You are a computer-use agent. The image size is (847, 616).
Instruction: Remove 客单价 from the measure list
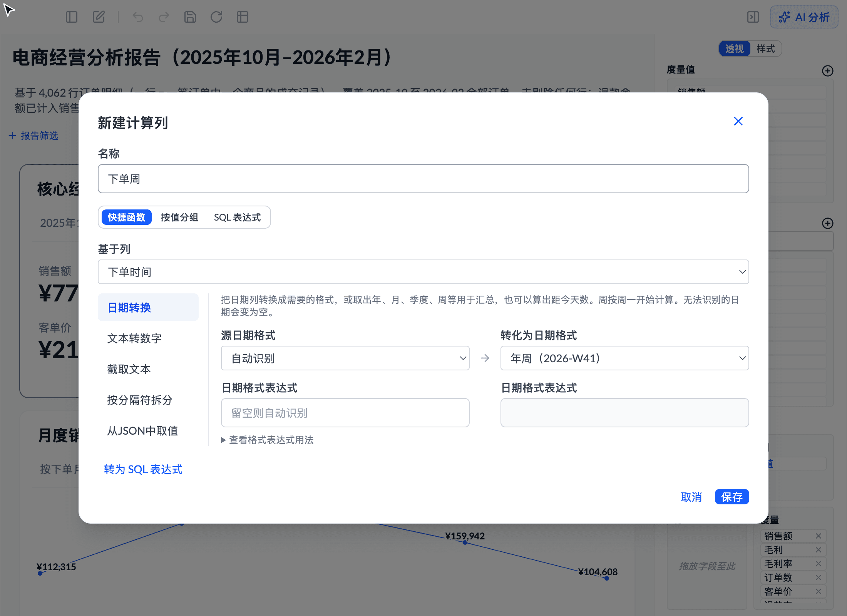click(819, 591)
